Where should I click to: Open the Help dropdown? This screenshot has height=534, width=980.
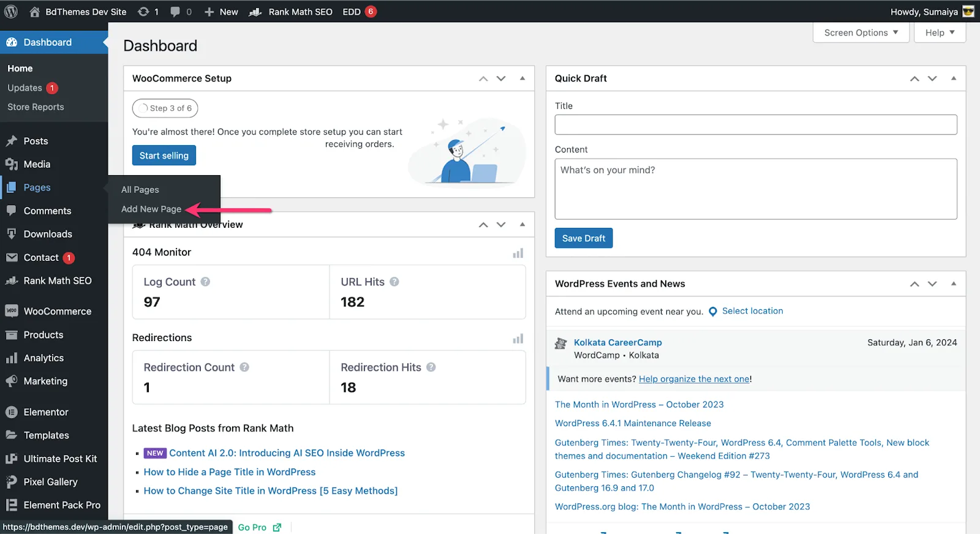click(940, 32)
